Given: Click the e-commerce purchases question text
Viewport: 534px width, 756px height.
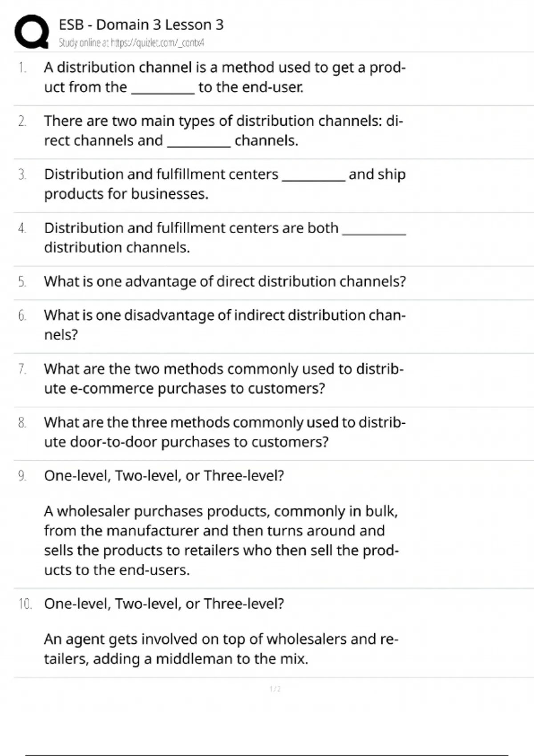Looking at the screenshot, I should coord(224,378).
